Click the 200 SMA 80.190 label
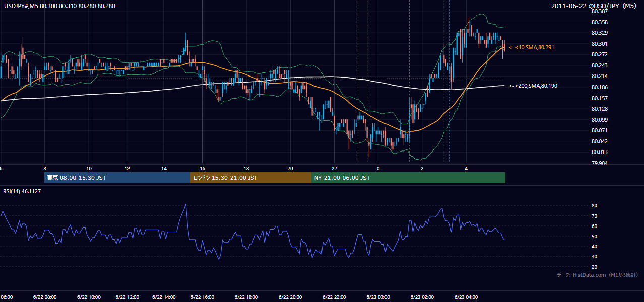 [x=533, y=86]
